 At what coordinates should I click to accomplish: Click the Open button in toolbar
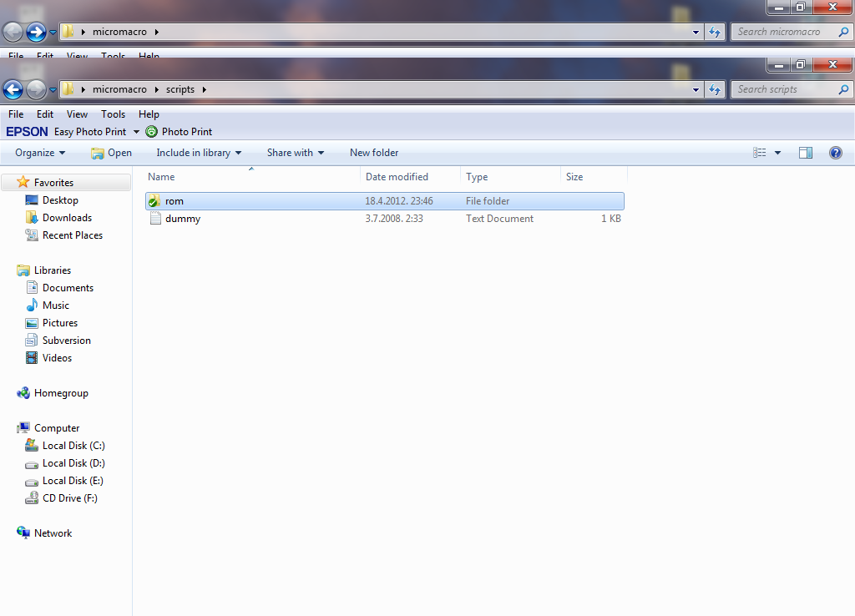111,153
